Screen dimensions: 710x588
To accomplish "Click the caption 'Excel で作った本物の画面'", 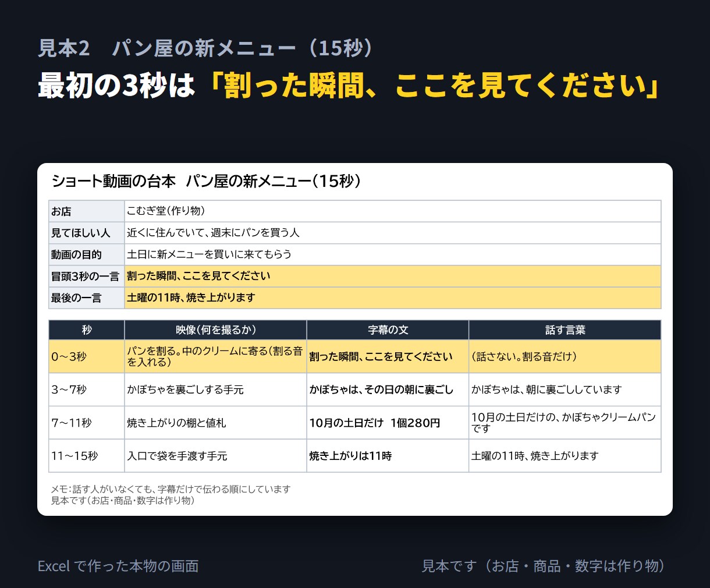I will [118, 566].
